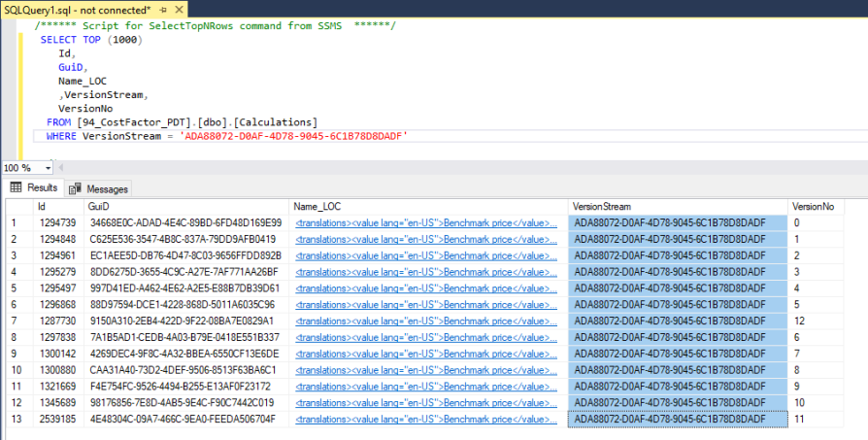Select Id cell 1300142
Viewport: 868px width, 440px height.
[x=58, y=354]
